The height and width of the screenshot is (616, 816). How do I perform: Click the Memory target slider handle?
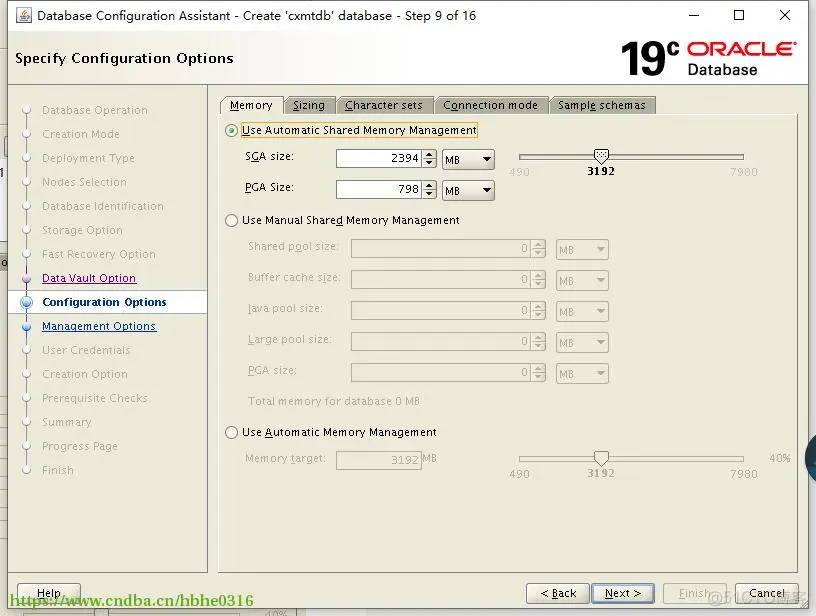(601, 458)
